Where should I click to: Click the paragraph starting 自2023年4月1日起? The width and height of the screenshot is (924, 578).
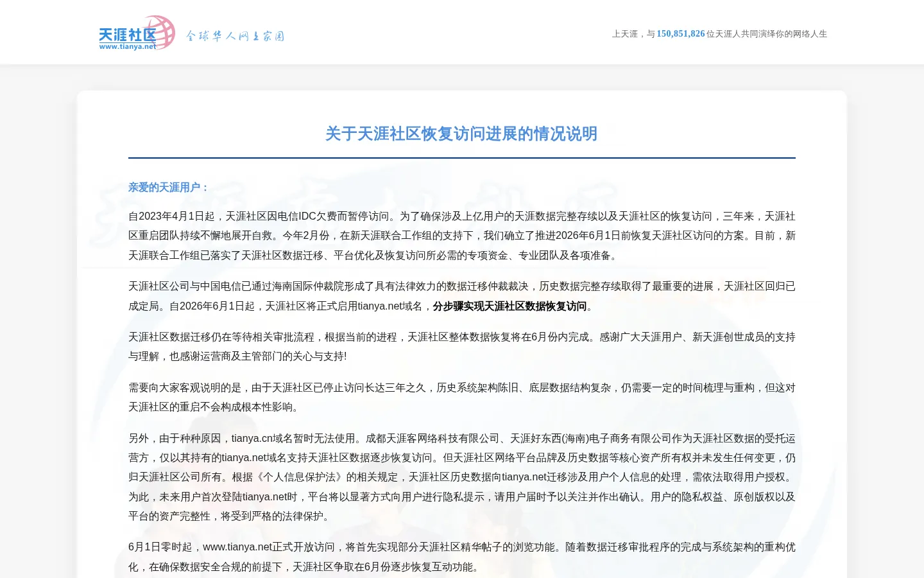[462, 236]
